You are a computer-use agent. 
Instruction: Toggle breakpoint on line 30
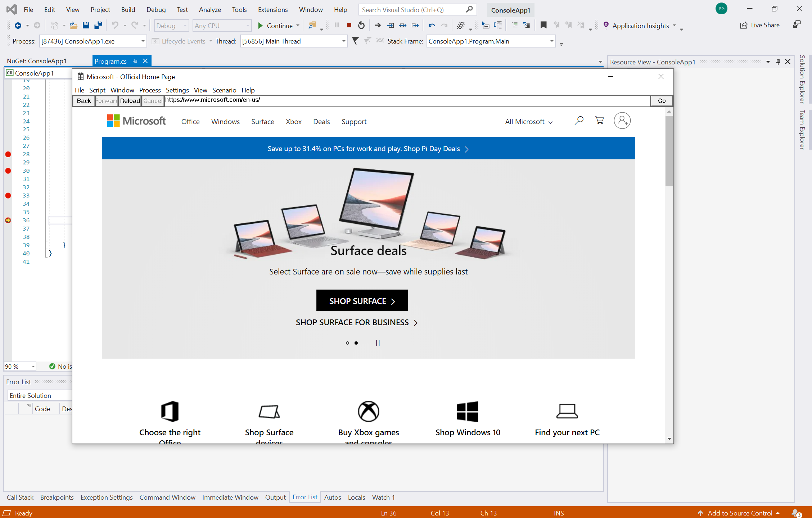[8, 171]
